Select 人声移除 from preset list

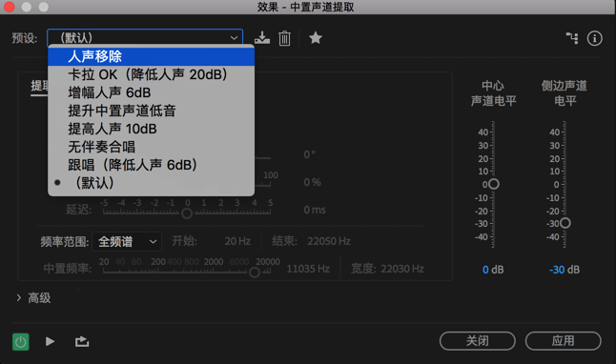point(152,56)
